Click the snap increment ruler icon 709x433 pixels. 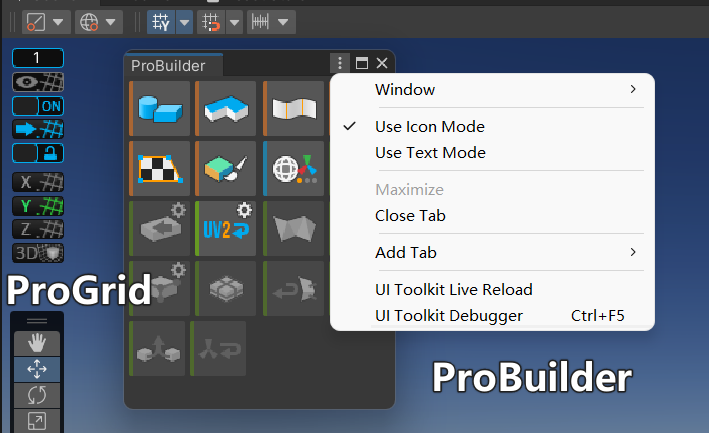click(x=260, y=22)
